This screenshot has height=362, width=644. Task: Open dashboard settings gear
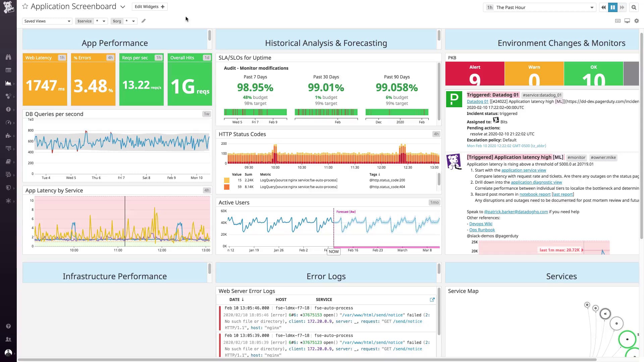(x=637, y=21)
